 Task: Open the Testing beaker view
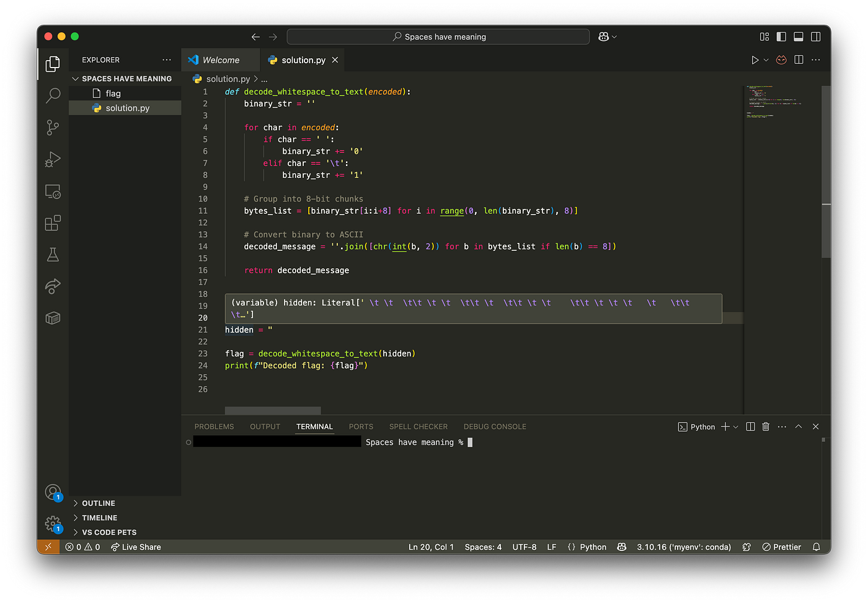coord(53,254)
